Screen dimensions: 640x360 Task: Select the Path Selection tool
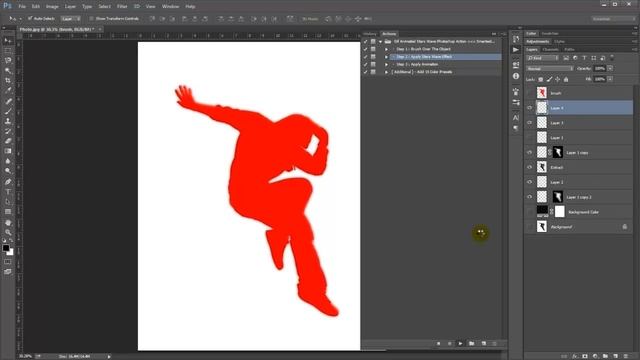[x=8, y=202]
